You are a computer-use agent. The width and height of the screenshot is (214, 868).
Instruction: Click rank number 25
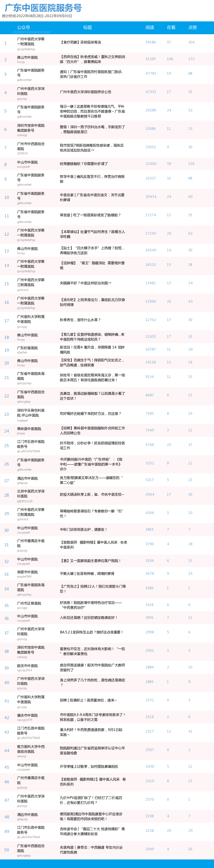coord(7,446)
